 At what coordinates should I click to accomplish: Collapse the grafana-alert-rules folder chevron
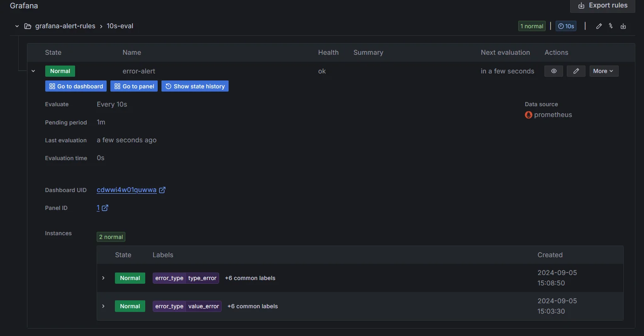click(x=17, y=26)
